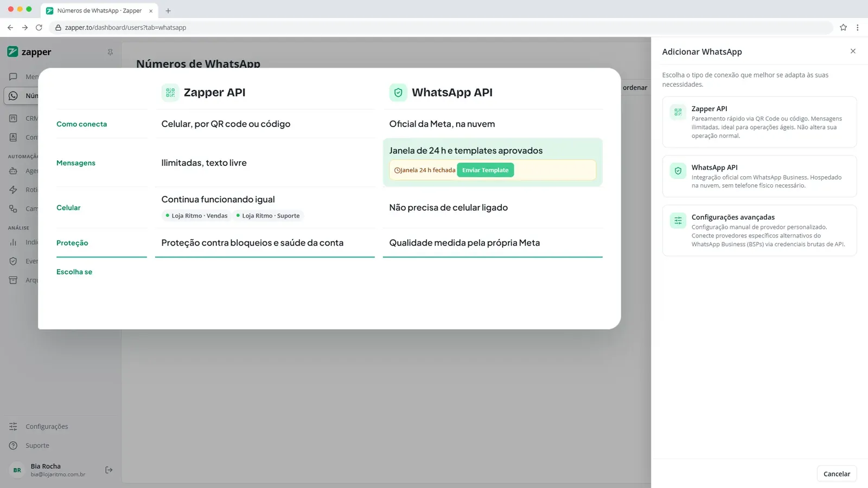Go back in browser history
Screen dimensions: 868x488
click(10, 28)
